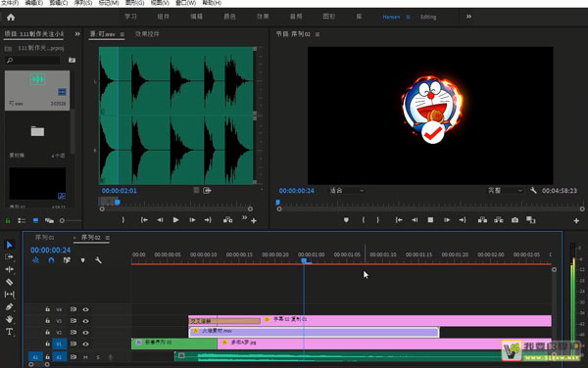The height and width of the screenshot is (368, 588).
Task: Toggle project write lock icon
Action: (8, 221)
